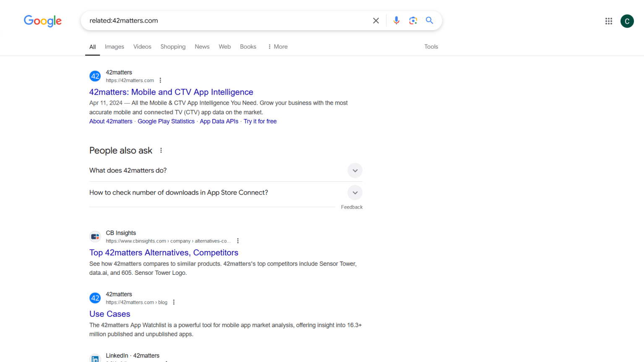Click the search magnifier icon
The width and height of the screenshot is (644, 362).
pos(429,20)
